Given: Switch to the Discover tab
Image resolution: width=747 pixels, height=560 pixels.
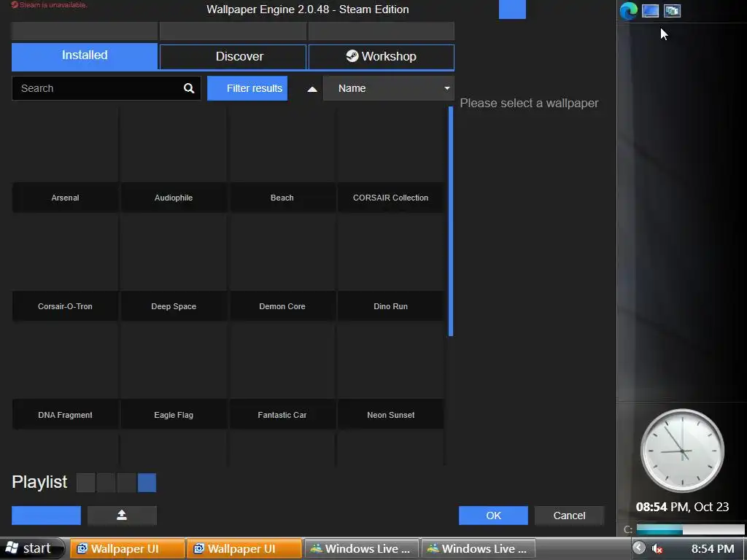Looking at the screenshot, I should coord(233,57).
